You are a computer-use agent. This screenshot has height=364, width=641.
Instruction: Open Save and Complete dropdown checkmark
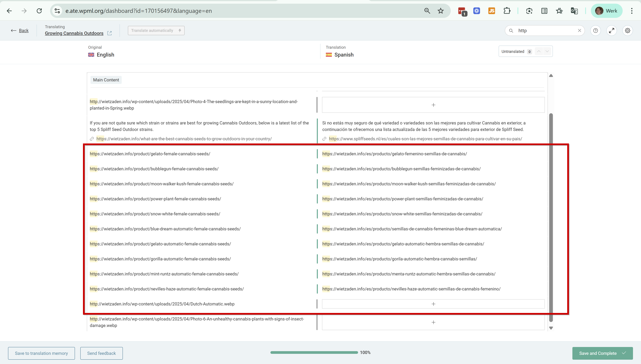(x=624, y=353)
